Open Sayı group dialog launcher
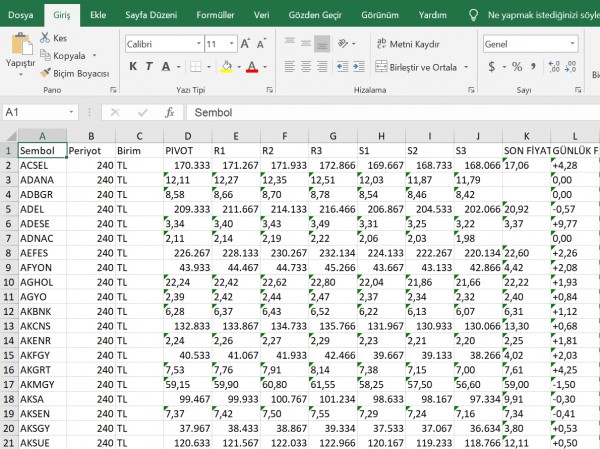This screenshot has height=449, width=600. [577, 90]
